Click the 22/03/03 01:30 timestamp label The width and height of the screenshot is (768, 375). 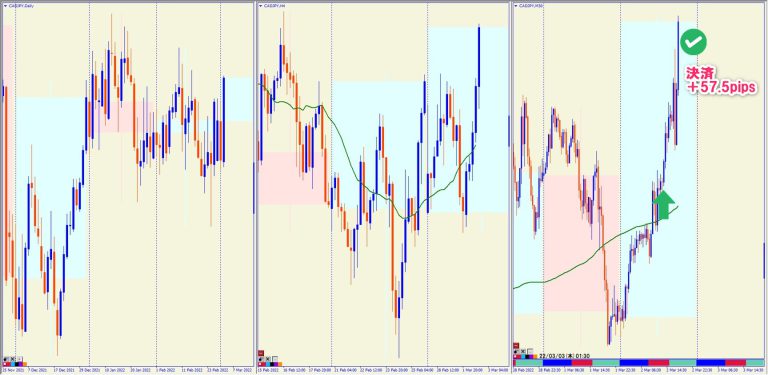565,356
